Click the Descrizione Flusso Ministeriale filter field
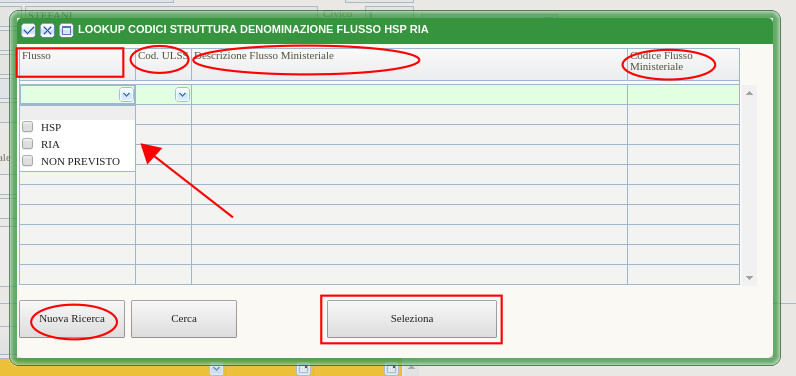This screenshot has width=796, height=376. (x=409, y=94)
